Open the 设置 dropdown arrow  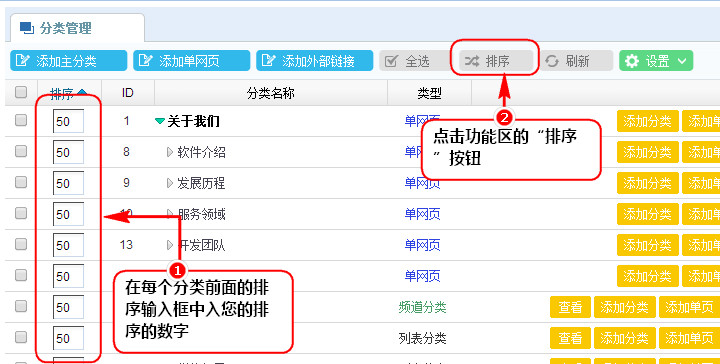[x=682, y=61]
